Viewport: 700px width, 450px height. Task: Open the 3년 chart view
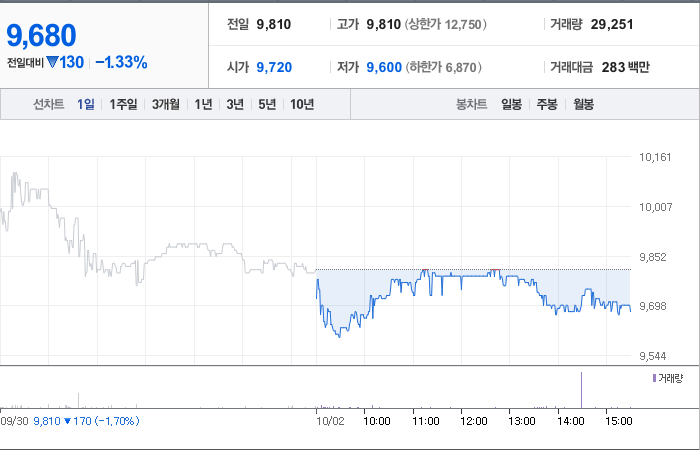tap(235, 104)
